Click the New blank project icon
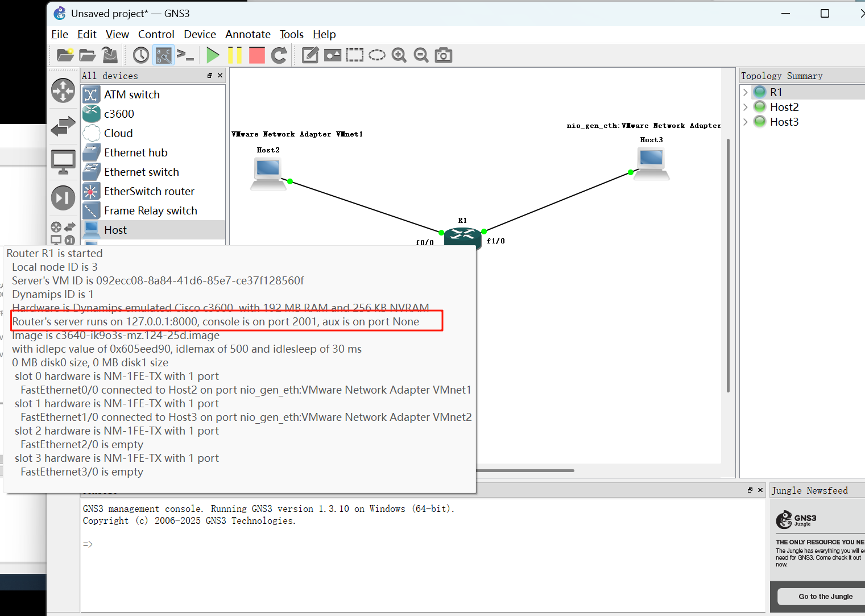Screen dimensions: 865x616 click(65, 55)
